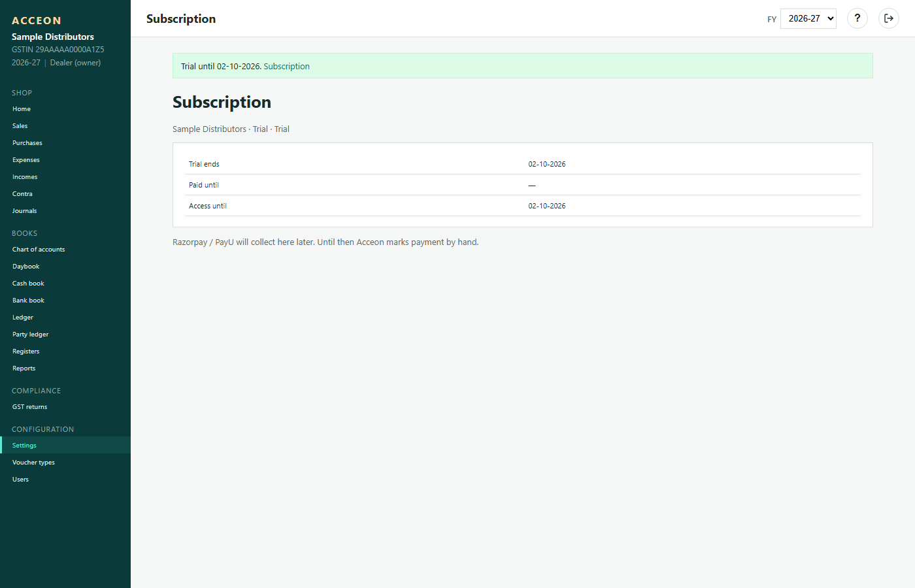Click GSTIN 29AAAAA0000A1Z5 text

(58, 50)
